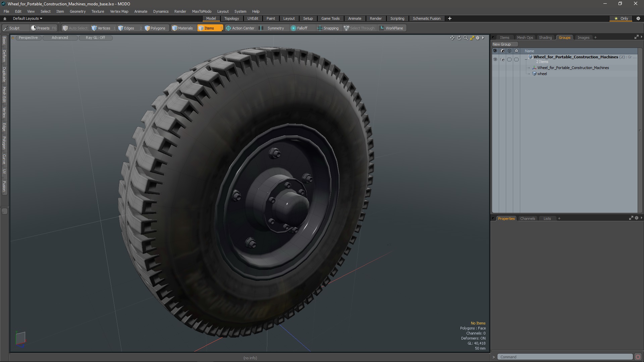This screenshot has width=644, height=362.
Task: Add a new layout tab with plus
Action: [449, 18]
